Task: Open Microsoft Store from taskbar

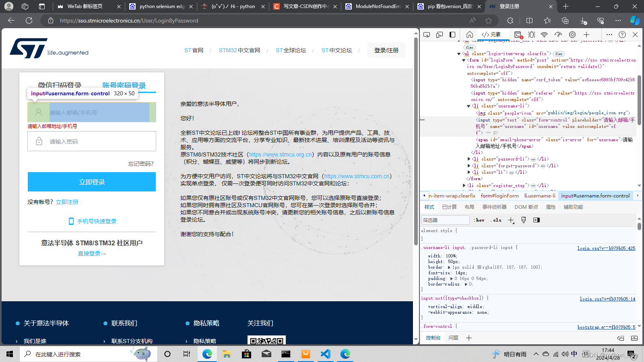Action: coord(246,354)
